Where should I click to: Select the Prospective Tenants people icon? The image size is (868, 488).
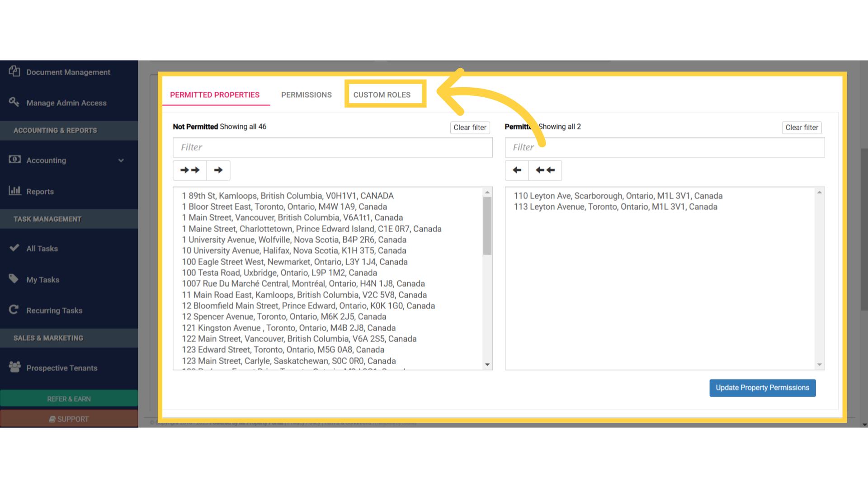(14, 367)
